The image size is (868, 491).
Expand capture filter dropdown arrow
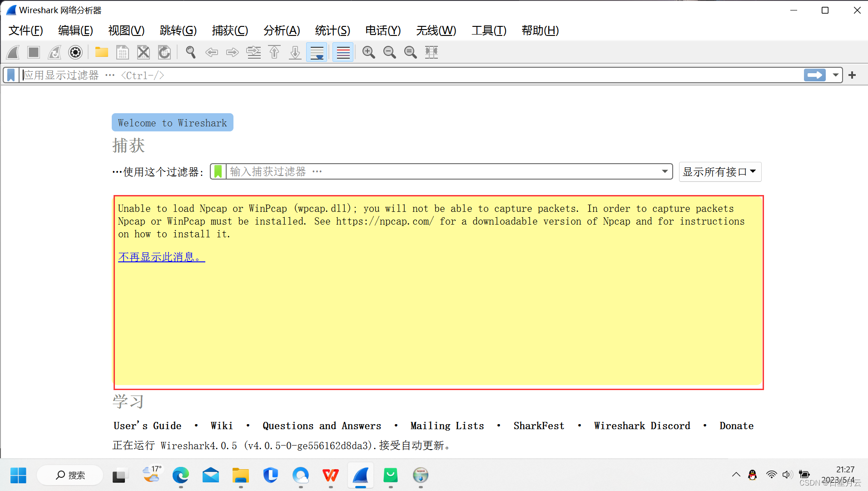(665, 171)
